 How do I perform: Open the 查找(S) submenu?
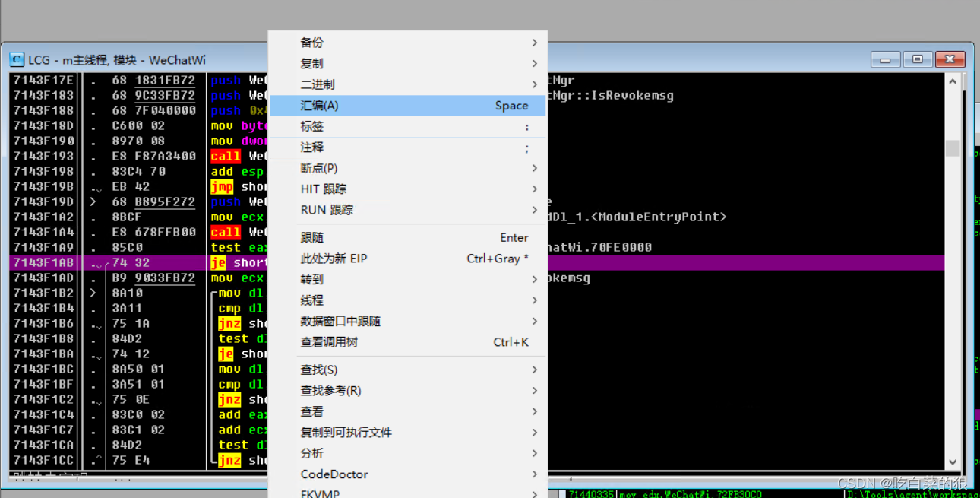pos(408,370)
